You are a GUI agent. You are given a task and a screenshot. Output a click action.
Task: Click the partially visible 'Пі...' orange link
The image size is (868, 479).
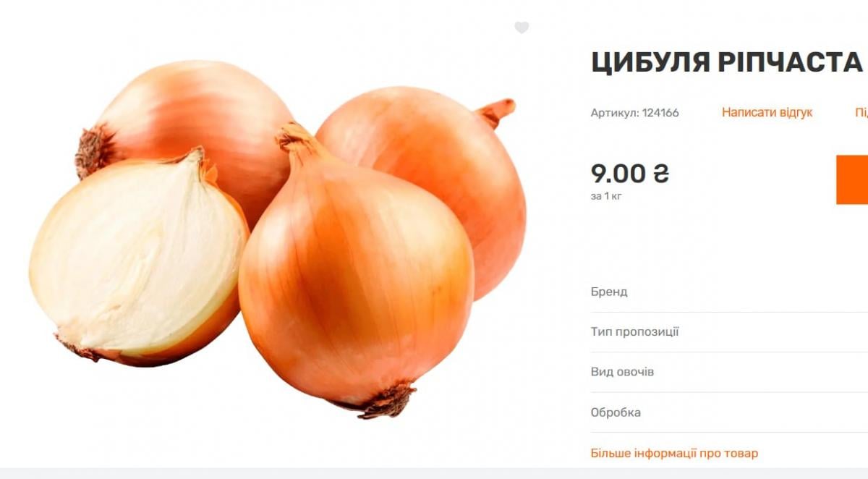tap(861, 112)
